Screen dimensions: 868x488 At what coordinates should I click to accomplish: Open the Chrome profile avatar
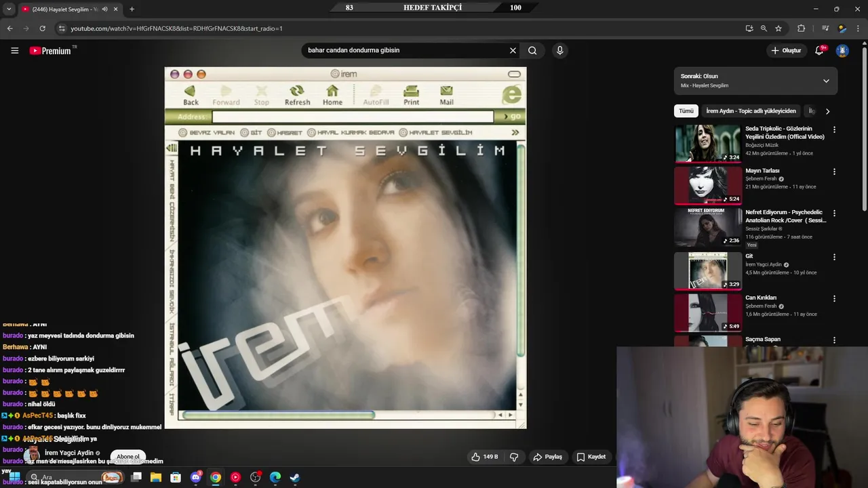[x=842, y=28]
